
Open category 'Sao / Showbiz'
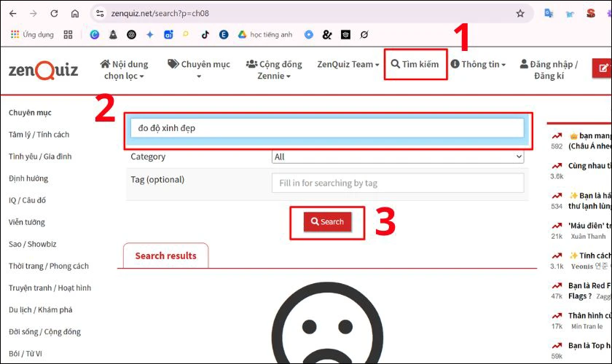click(x=33, y=244)
